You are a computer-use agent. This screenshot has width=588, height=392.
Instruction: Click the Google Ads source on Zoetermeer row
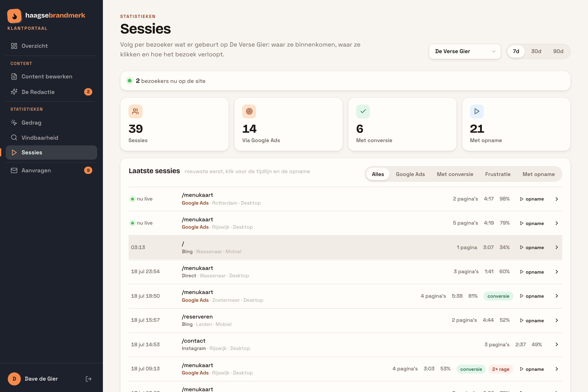195,300
